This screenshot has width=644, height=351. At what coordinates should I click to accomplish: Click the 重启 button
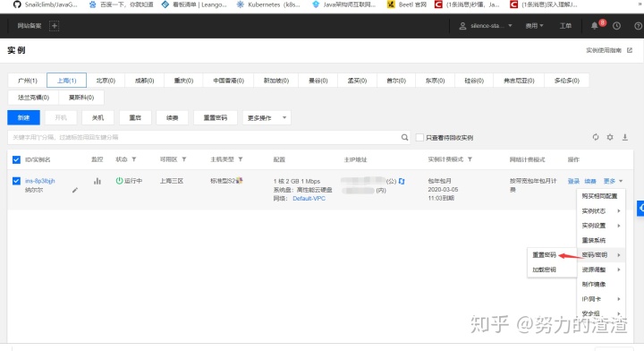click(135, 118)
